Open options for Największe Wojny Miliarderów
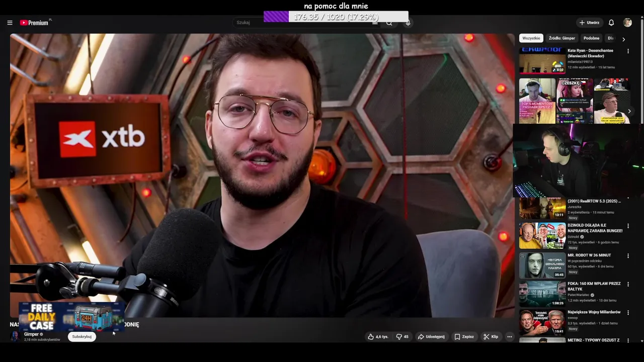This screenshot has width=644, height=362. click(x=628, y=312)
